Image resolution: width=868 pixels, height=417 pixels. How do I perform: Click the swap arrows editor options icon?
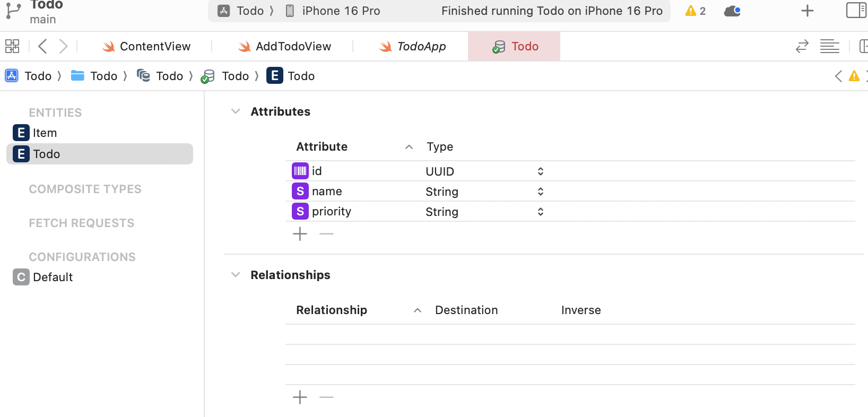[802, 46]
